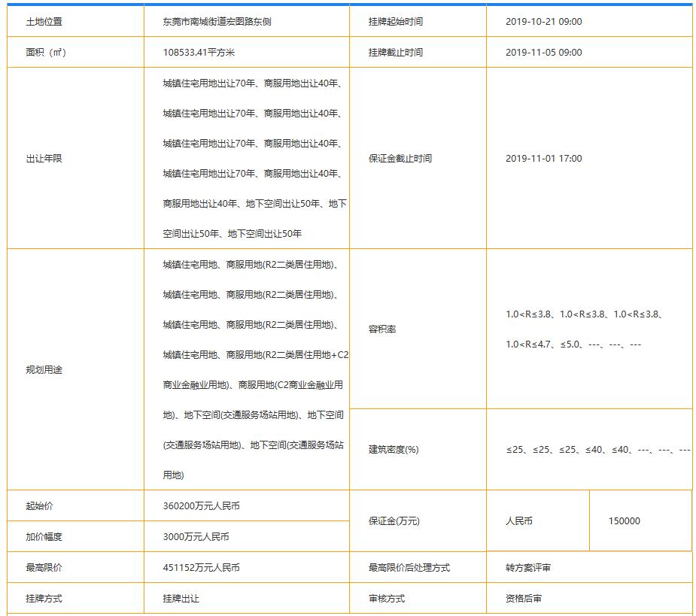Click the address 东莞市南城街道宏图路东侧
This screenshot has width=696, height=616.
pos(217,21)
